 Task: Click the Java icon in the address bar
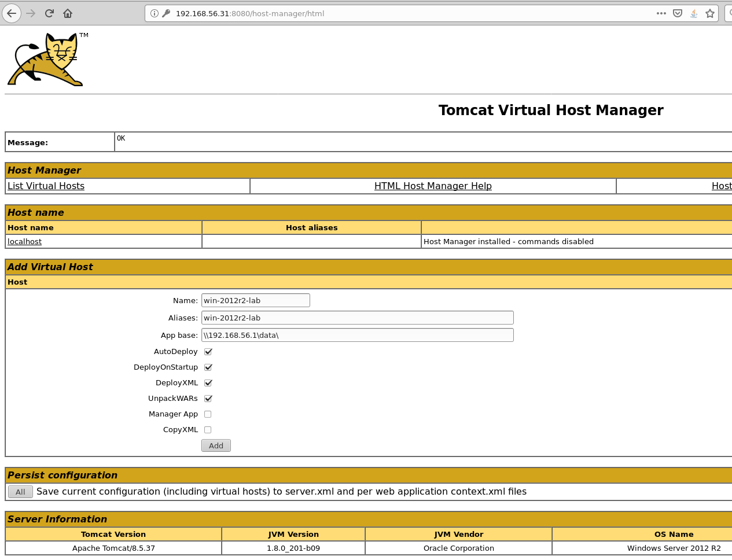click(x=694, y=13)
